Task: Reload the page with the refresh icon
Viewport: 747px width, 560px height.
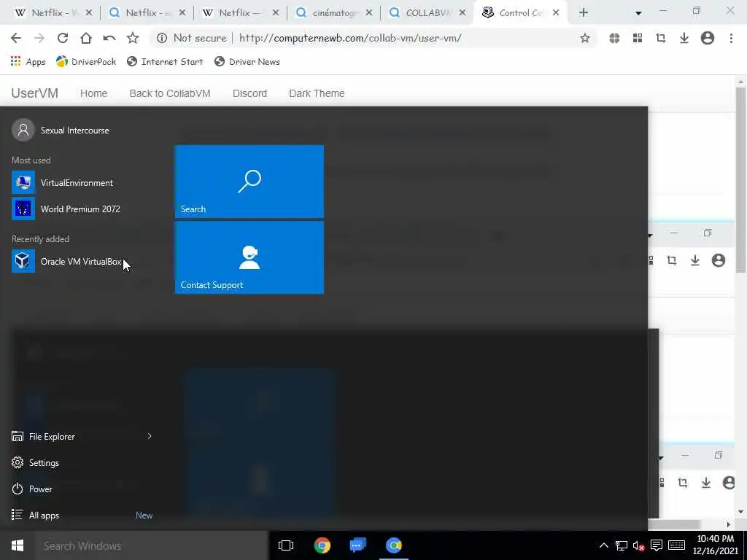Action: pyautogui.click(x=63, y=38)
